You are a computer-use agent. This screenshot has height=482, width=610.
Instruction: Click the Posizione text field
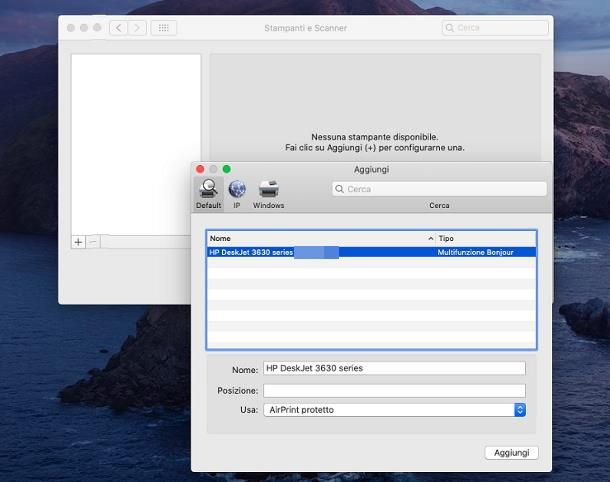[x=393, y=390]
